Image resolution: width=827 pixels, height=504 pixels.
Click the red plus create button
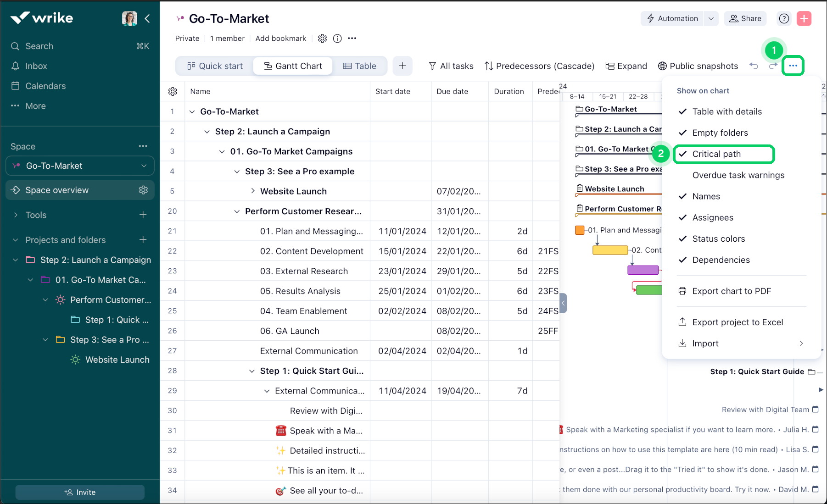pyautogui.click(x=804, y=18)
